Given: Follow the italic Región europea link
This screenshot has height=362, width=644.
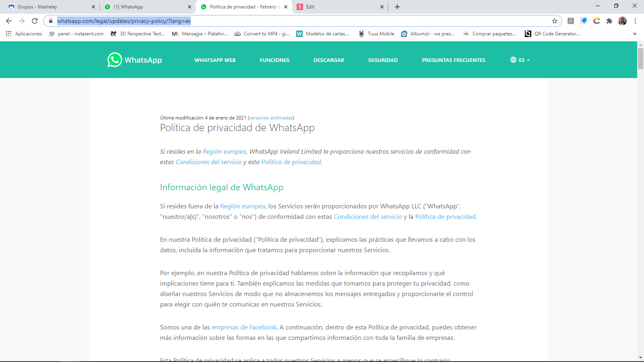Looking at the screenshot, I should (x=224, y=152).
